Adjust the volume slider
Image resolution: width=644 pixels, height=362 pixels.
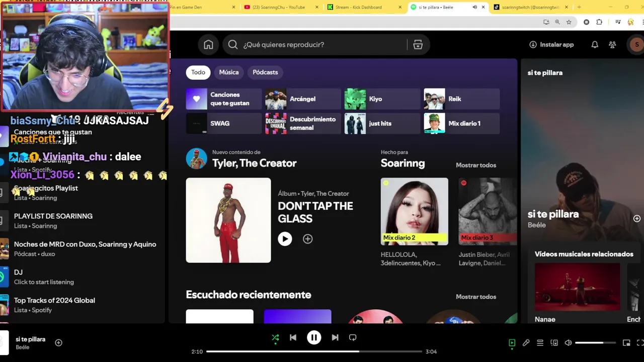tap(596, 343)
